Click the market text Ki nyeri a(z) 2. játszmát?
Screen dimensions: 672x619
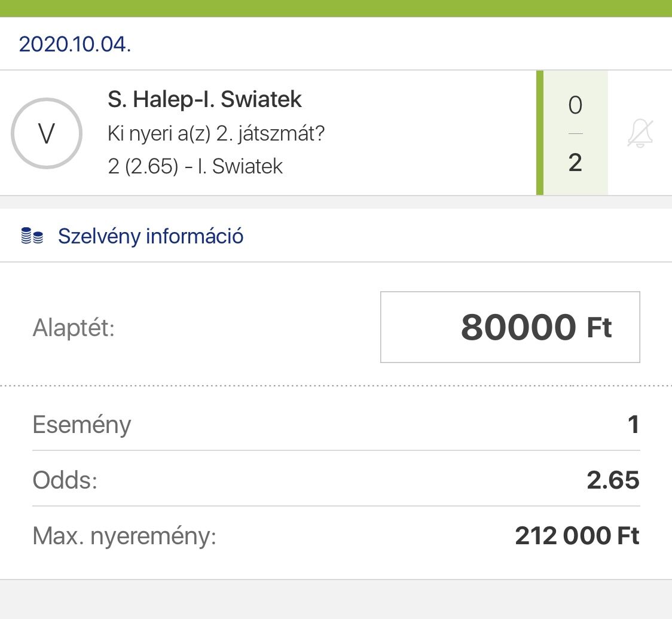click(x=216, y=133)
